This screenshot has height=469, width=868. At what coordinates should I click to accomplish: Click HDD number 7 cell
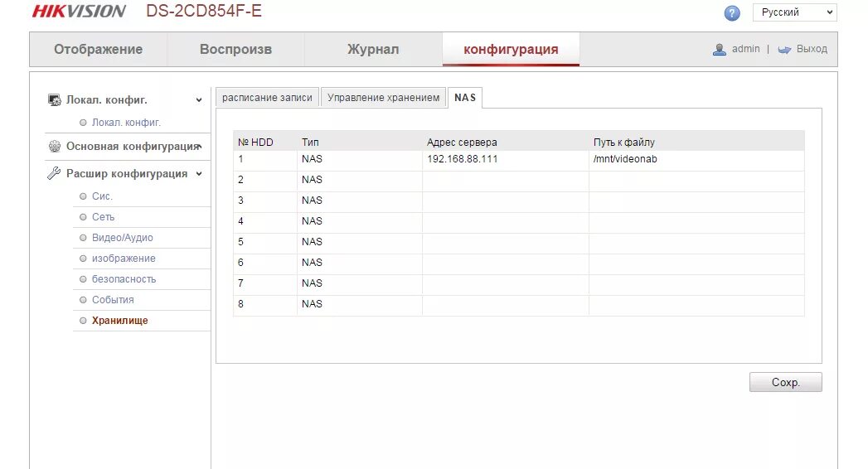(265, 283)
